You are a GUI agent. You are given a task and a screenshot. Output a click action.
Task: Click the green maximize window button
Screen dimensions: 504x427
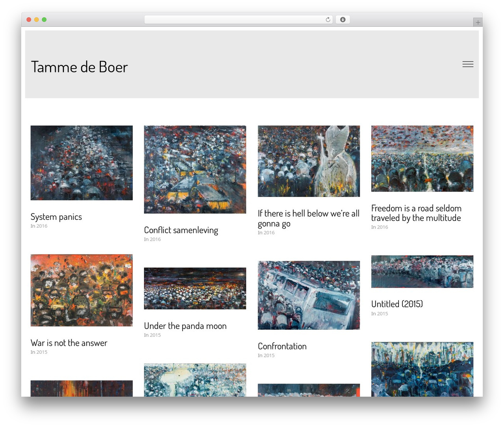tap(44, 20)
